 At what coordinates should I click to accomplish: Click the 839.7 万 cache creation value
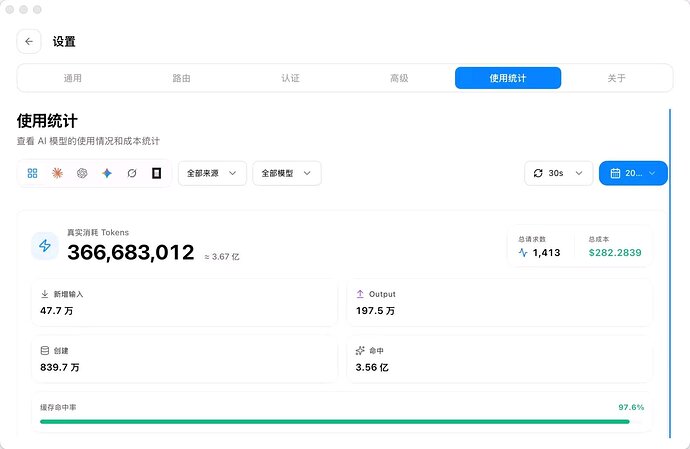tap(60, 368)
